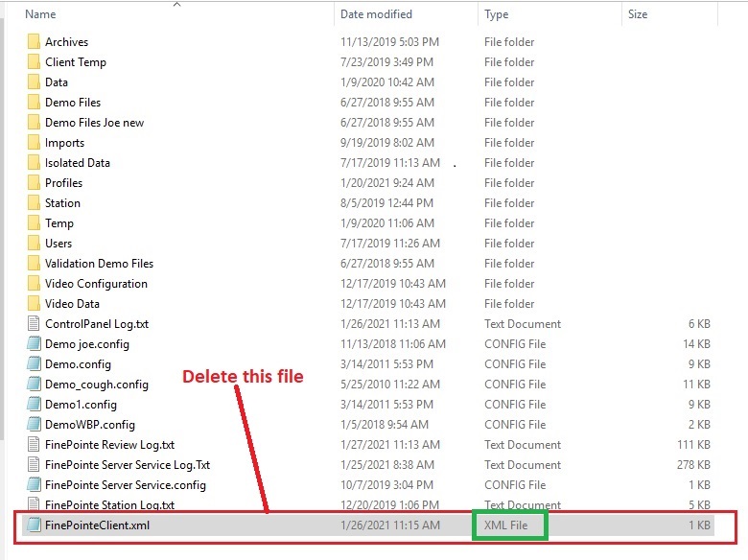This screenshot has height=560, width=748.
Task: Click the Validation Demo Files folder icon
Action: pos(34,264)
